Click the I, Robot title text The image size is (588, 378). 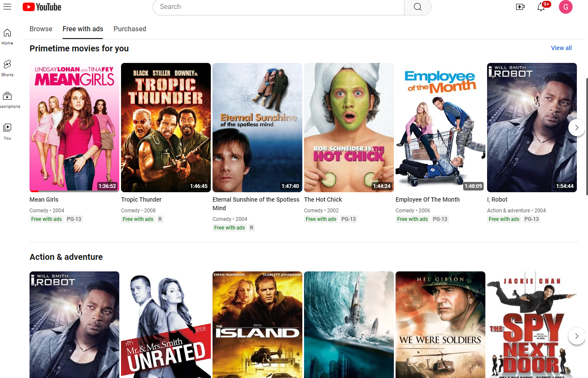[497, 199]
